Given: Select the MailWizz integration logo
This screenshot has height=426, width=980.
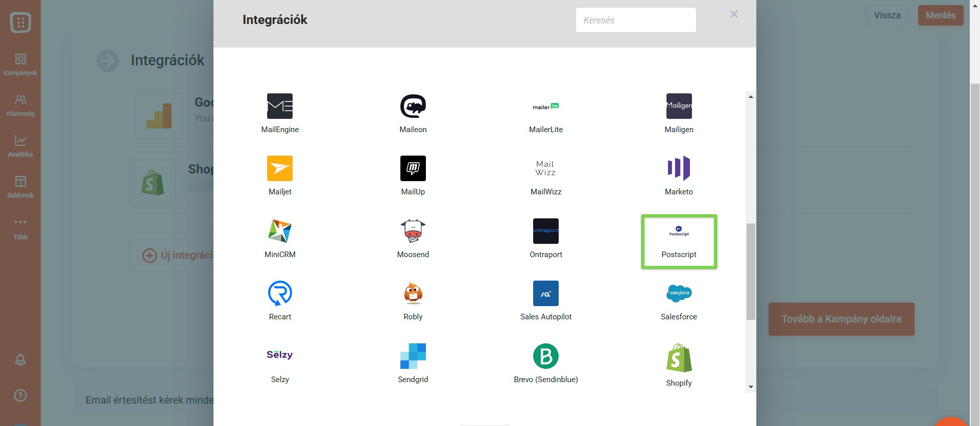Looking at the screenshot, I should pos(546,168).
